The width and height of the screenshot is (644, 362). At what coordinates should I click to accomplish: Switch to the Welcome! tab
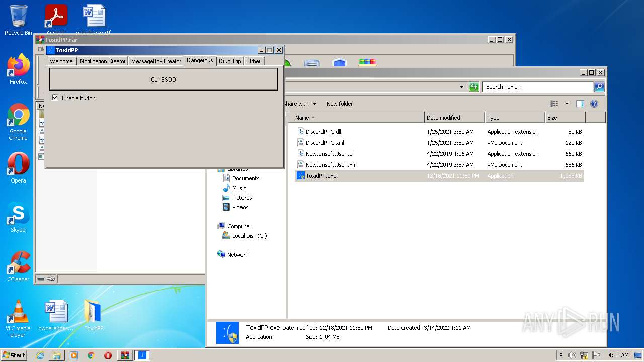(x=62, y=61)
